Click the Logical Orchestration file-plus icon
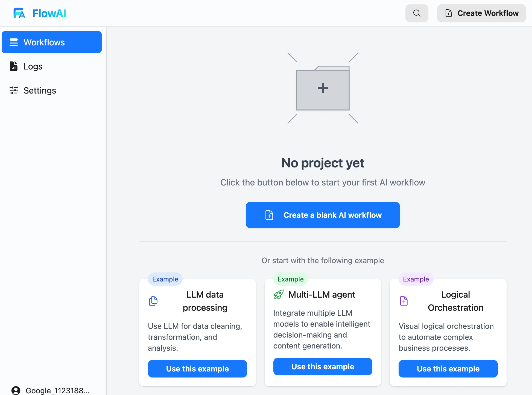The width and height of the screenshot is (532, 395). [x=404, y=301]
